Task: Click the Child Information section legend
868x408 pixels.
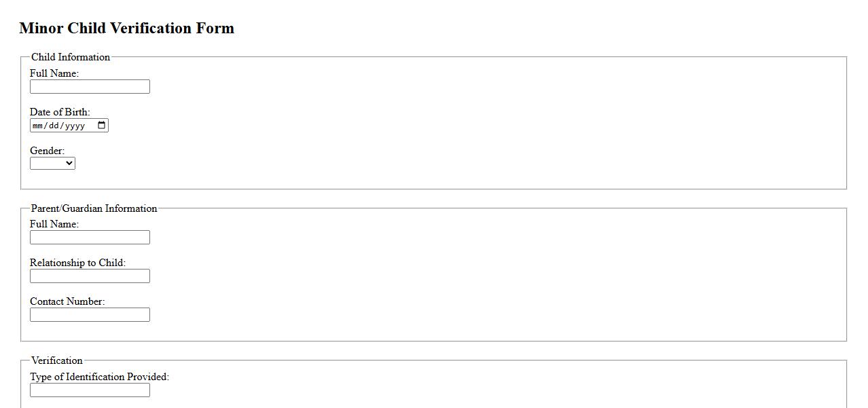Action: [71, 57]
